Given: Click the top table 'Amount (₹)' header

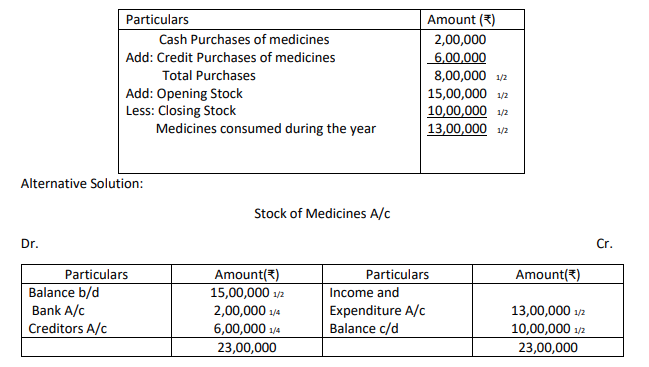Looking at the screenshot, I should pos(461,19).
